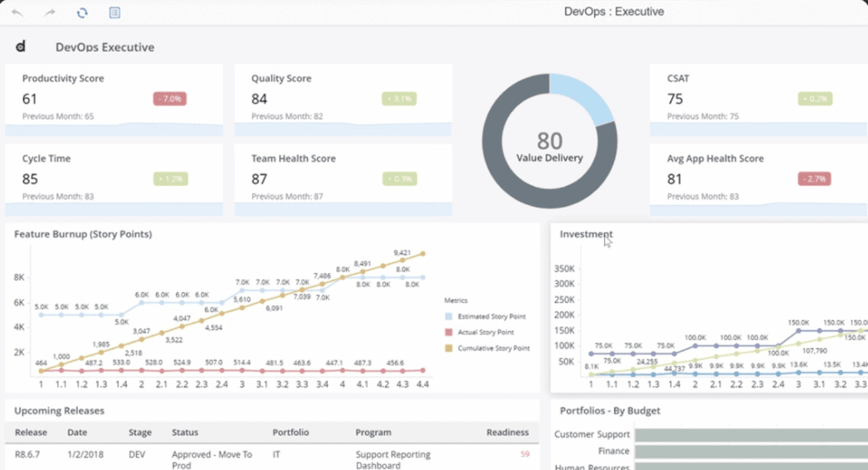Click the 'Team Health Score' card title
Viewport: 868px width, 470px height.
pyautogui.click(x=294, y=159)
